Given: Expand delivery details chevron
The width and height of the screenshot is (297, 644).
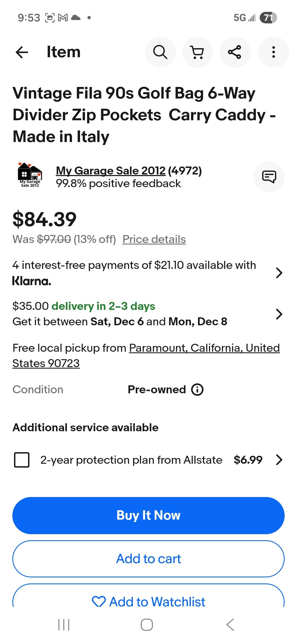Looking at the screenshot, I should click(x=279, y=314).
